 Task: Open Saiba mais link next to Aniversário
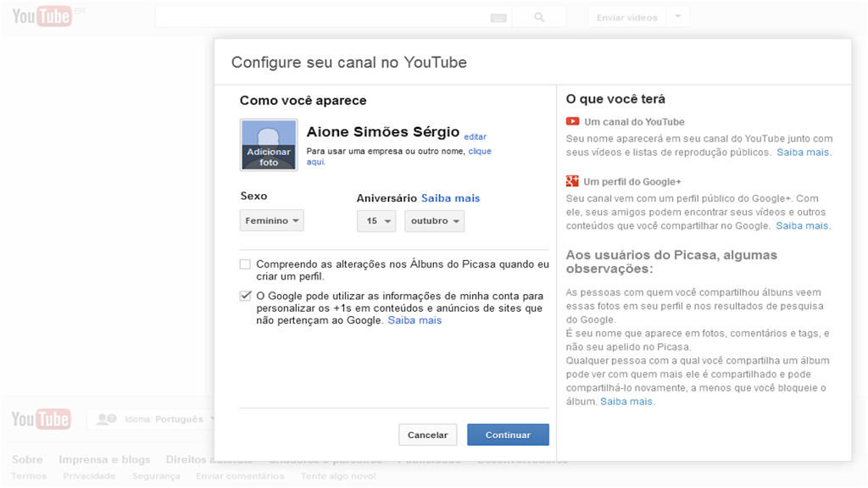point(451,198)
